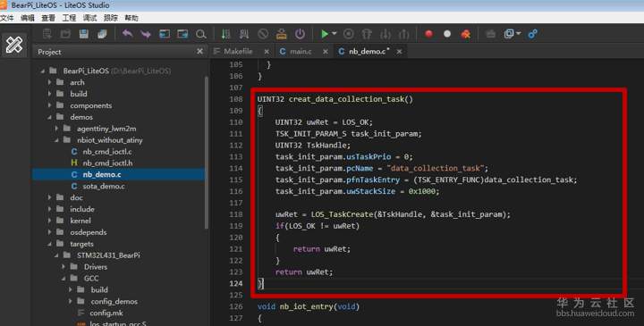Collapse the nbiot_without_atiny folder
Screen dimensions: 644x326
(56, 140)
